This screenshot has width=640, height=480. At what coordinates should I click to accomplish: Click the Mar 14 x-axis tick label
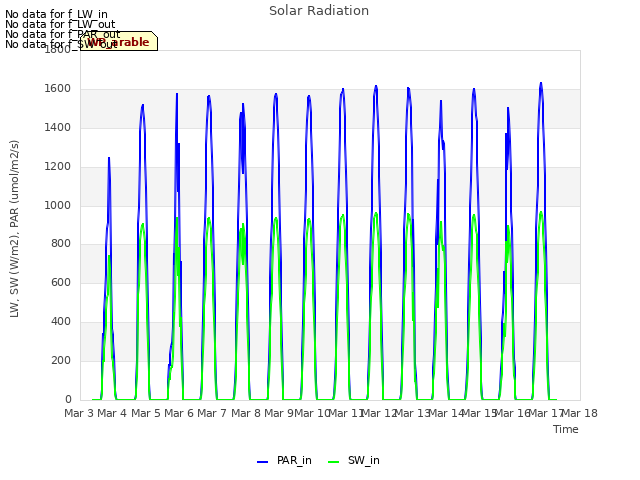(446, 413)
